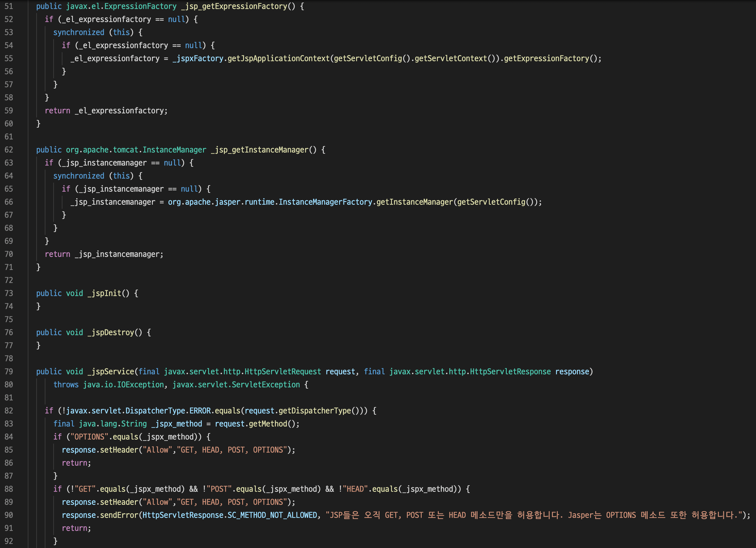This screenshot has width=756, height=548.
Task: Click the javax.el.ExpressionFactory return type
Action: tap(121, 6)
